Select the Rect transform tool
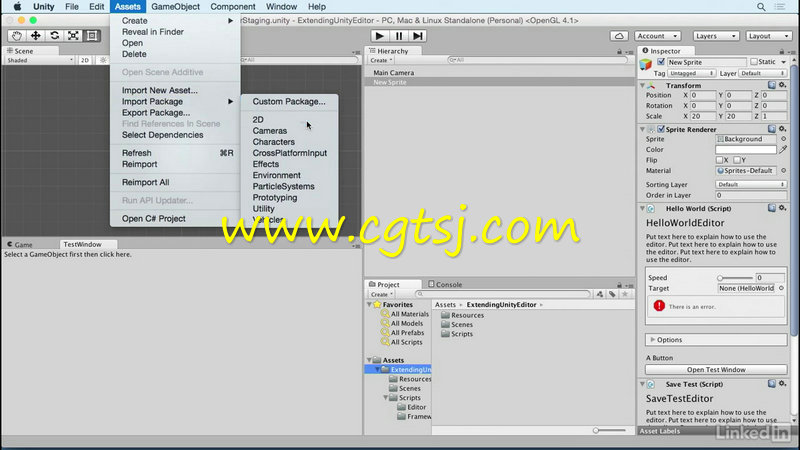The height and width of the screenshot is (450, 800). point(92,36)
